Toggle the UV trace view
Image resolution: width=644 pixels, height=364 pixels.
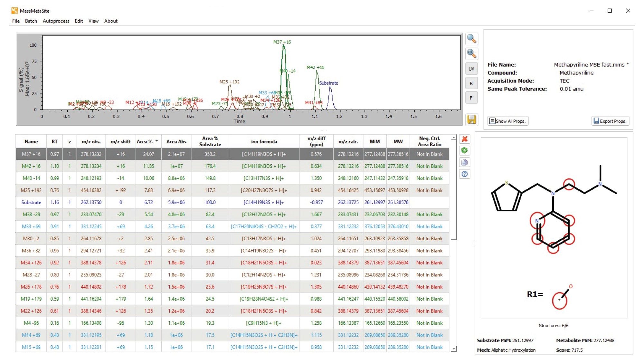coord(471,69)
